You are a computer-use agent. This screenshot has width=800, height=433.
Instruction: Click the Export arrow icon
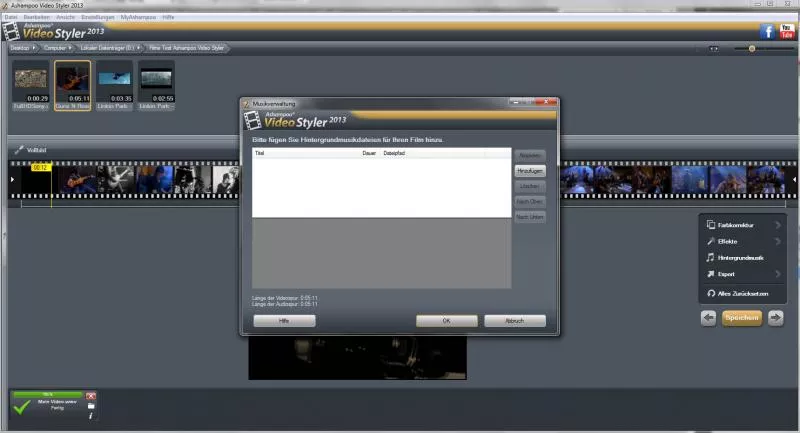coord(711,274)
